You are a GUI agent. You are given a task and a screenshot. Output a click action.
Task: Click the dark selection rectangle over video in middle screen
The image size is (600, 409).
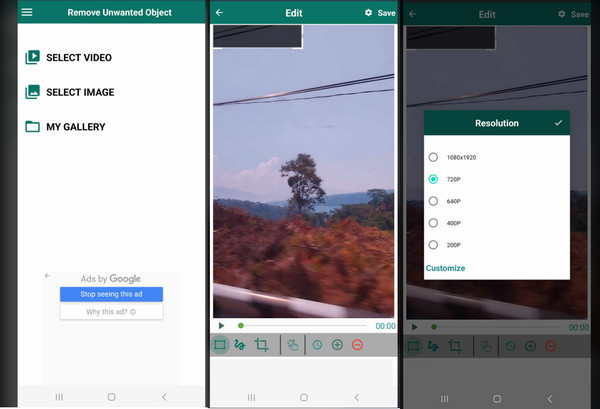[x=258, y=36]
